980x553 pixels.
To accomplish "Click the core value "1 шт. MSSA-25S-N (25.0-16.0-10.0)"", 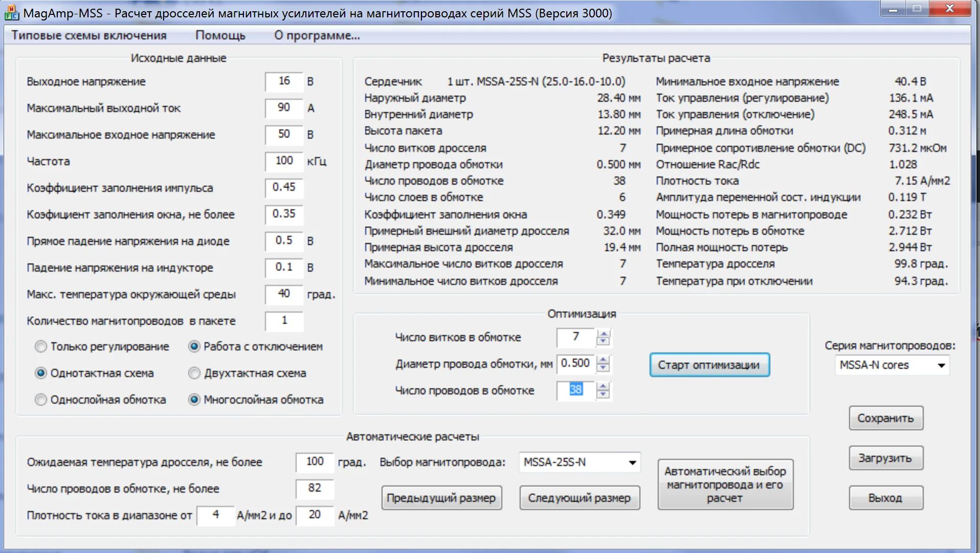I will coord(536,81).
